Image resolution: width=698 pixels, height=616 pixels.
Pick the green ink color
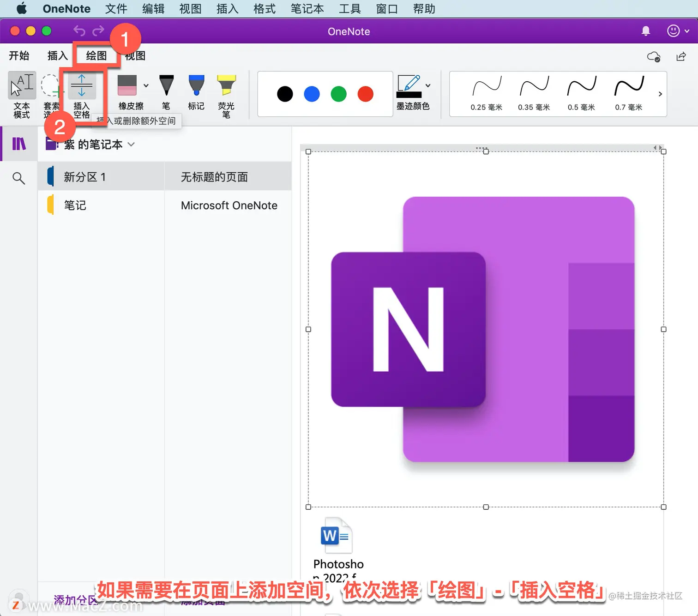point(338,94)
